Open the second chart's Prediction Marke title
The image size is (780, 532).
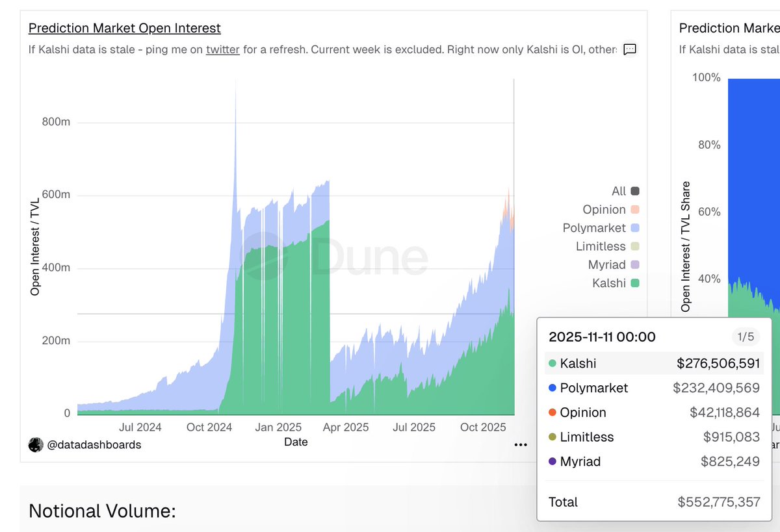point(729,28)
